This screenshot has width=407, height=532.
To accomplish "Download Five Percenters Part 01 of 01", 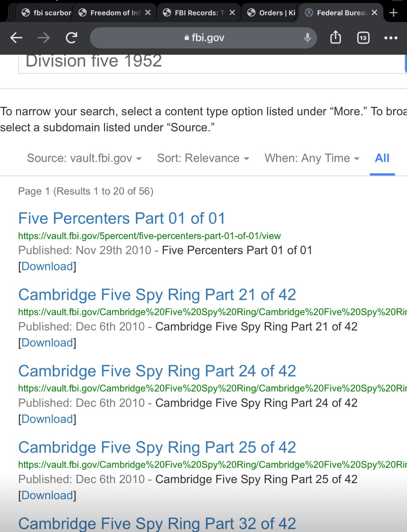I will (47, 266).
